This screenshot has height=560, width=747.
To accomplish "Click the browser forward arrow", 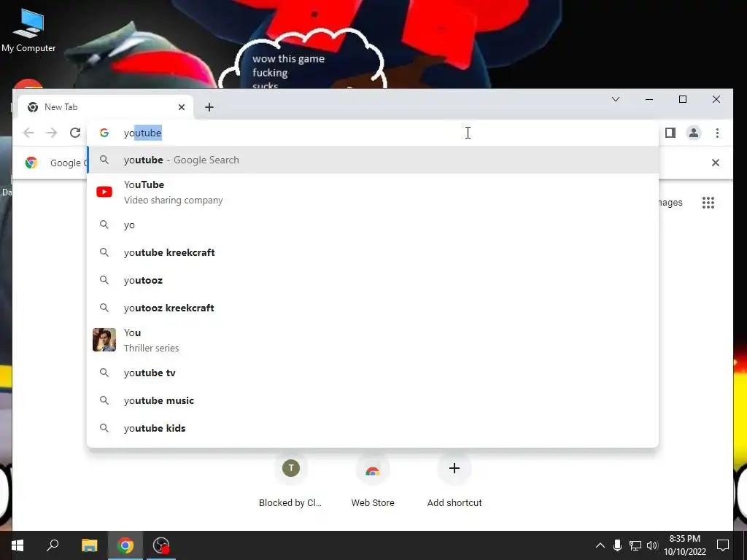I will click(52, 133).
